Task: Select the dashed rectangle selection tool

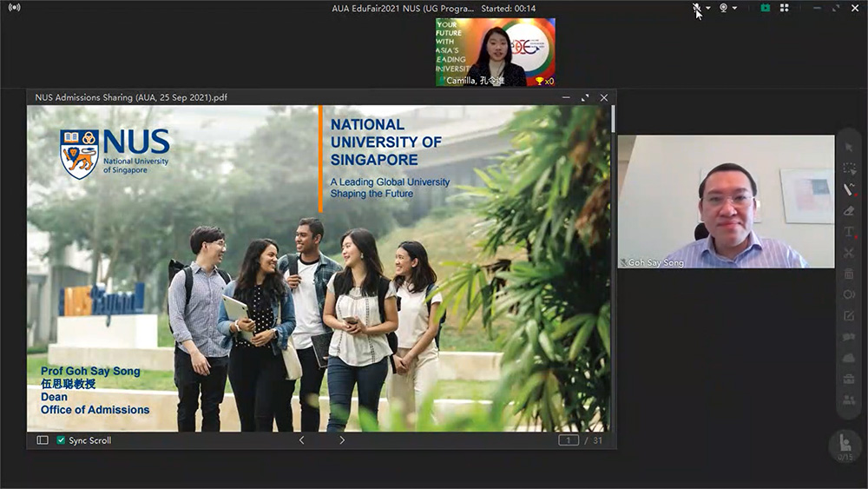Action: (849, 169)
